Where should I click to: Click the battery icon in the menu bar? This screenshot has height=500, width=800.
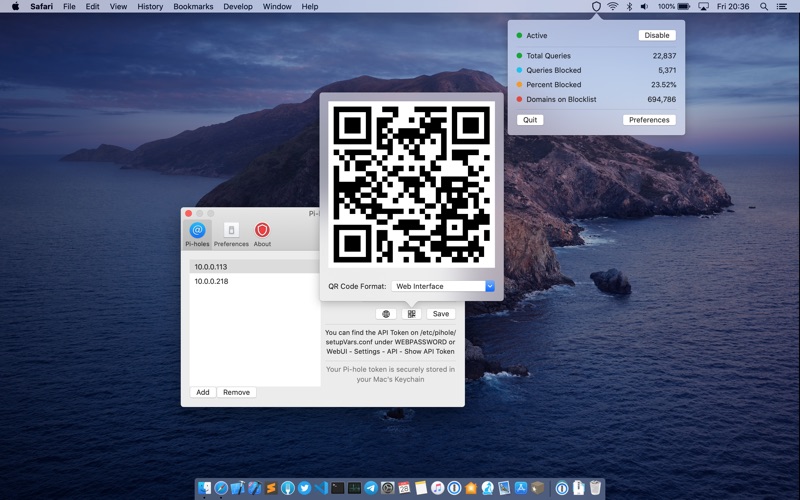tap(684, 7)
